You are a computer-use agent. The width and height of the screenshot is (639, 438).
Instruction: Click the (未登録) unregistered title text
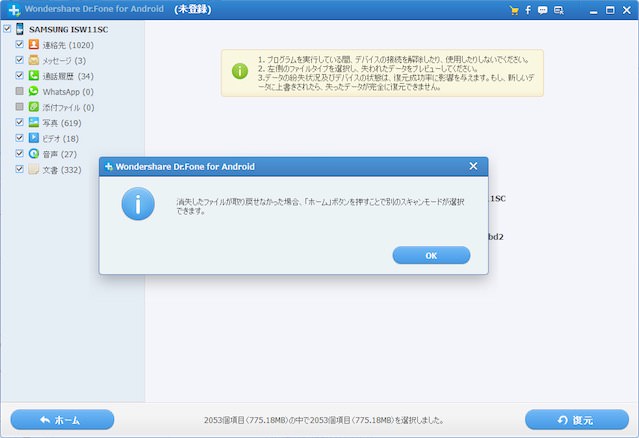click(193, 9)
